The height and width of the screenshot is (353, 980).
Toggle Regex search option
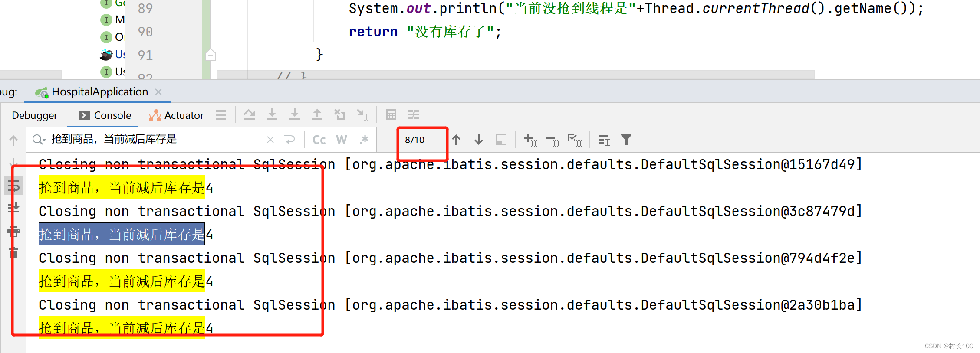click(364, 140)
